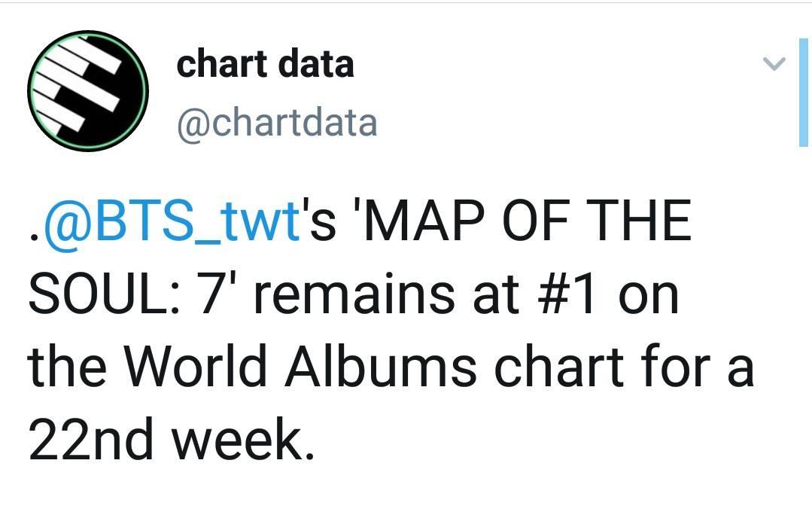The image size is (812, 506).
Task: Click the blue scroll indicator bar
Action: click(804, 92)
